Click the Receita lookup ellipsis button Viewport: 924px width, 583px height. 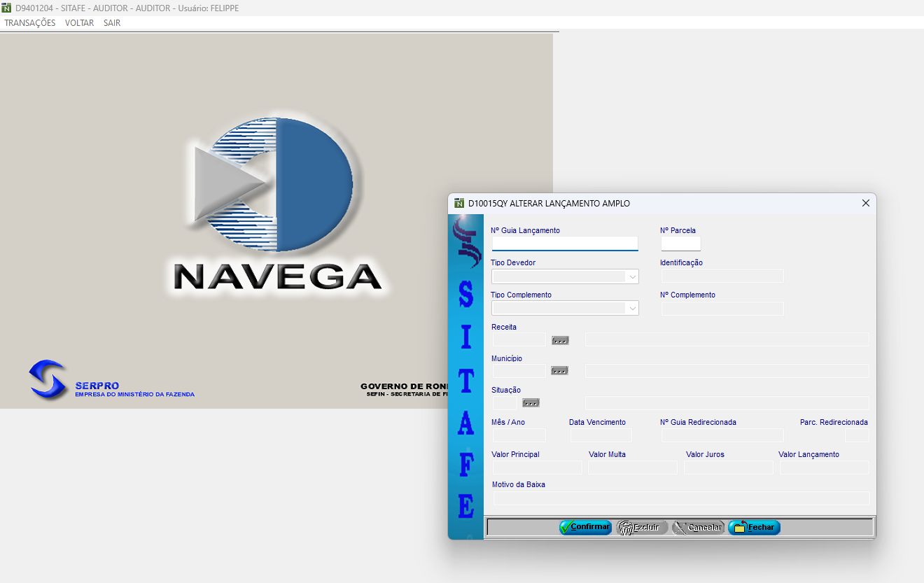pos(560,340)
